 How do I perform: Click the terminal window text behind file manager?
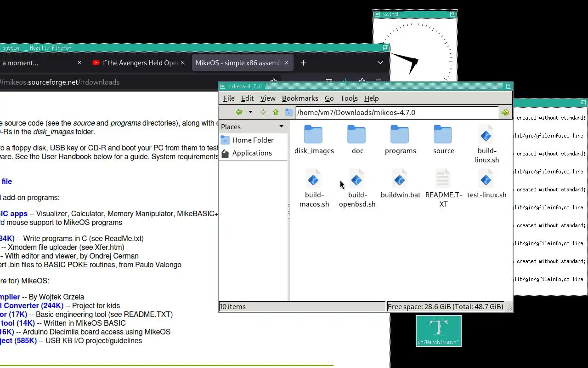550,199
